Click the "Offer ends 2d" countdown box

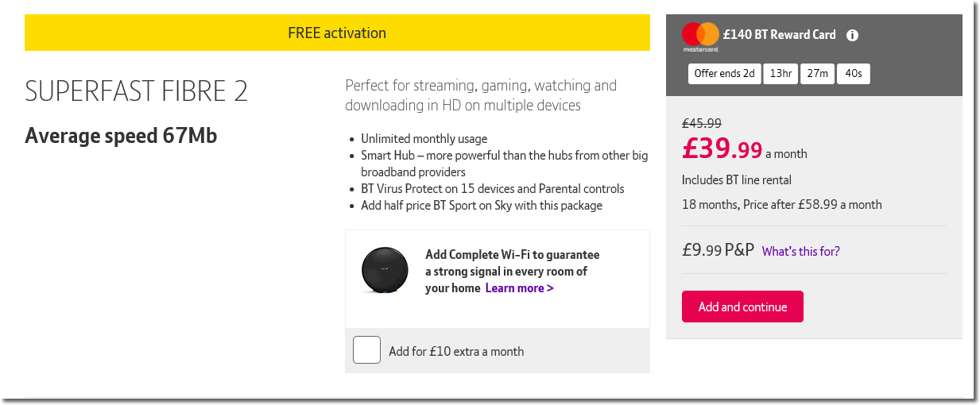tap(724, 74)
